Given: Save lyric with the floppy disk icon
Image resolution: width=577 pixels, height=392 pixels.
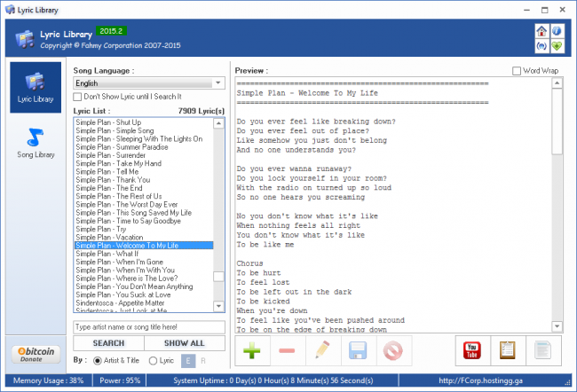Looking at the screenshot, I should click(x=358, y=351).
